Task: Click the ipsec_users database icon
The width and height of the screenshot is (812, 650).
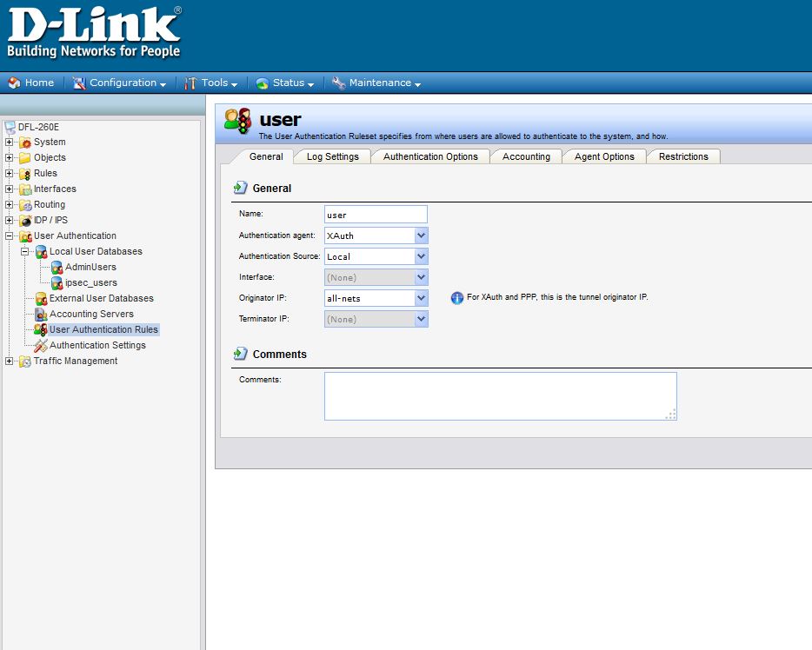Action: (x=57, y=283)
